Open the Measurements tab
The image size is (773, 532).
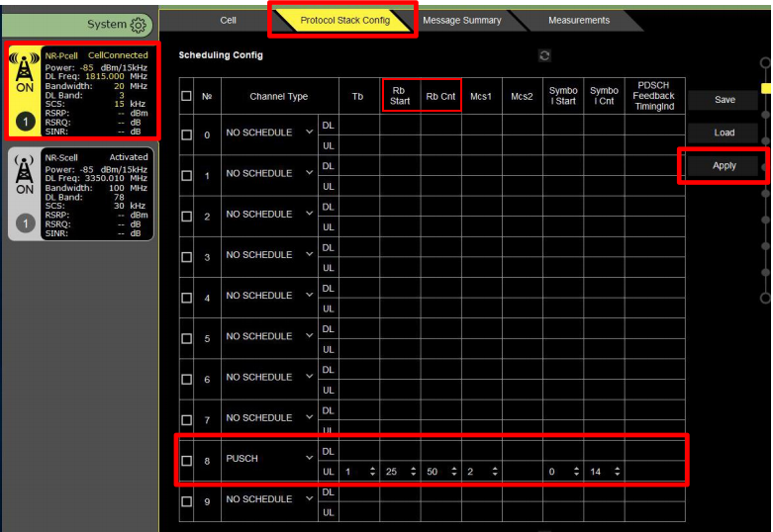pyautogui.click(x=579, y=20)
